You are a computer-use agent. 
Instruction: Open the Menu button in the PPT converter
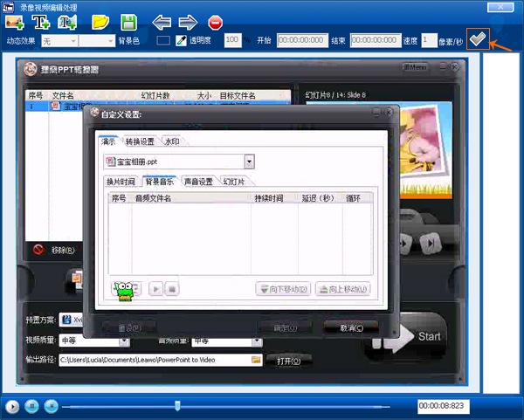(416, 67)
